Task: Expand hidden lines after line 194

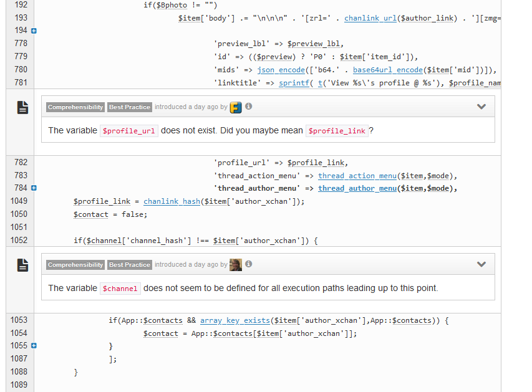Action: click(34, 31)
